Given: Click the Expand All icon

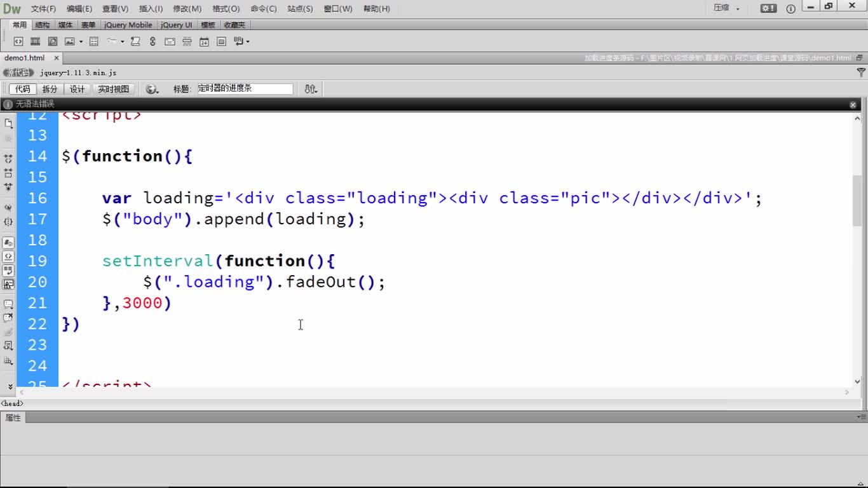Looking at the screenshot, I should click(x=8, y=187).
